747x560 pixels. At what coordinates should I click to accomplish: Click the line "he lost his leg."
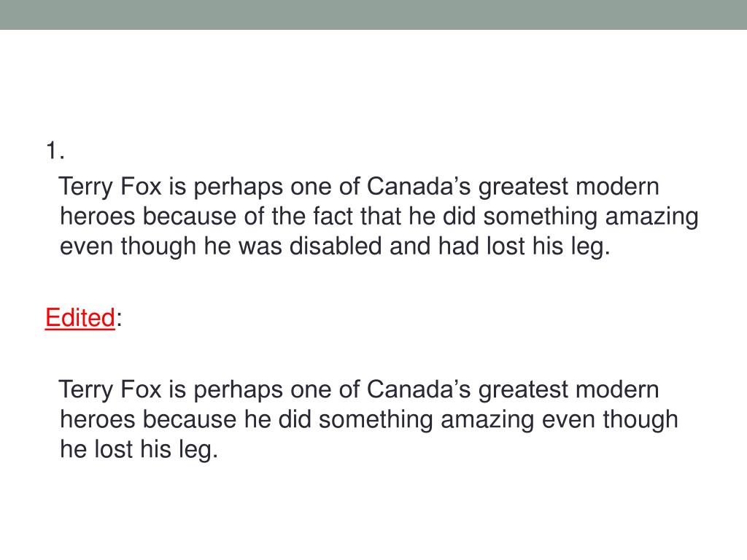click(x=139, y=450)
